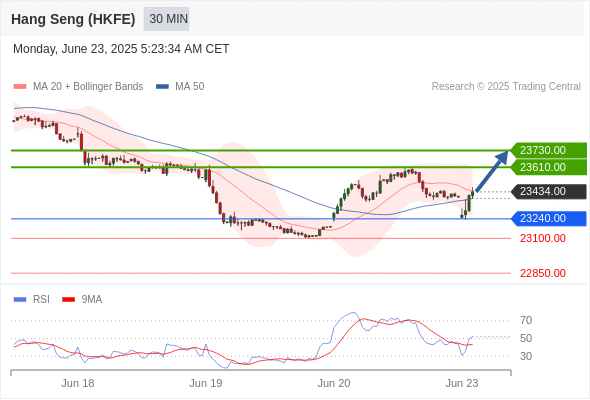Click the 23100.00 support level label
The height and width of the screenshot is (400, 590).
coord(543,238)
